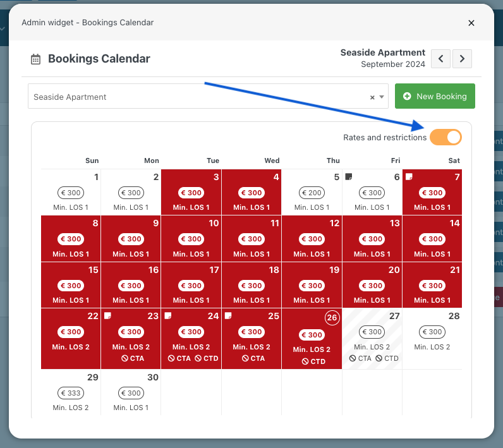Click the calendar icon beside Bookings Calendar

pos(35,59)
